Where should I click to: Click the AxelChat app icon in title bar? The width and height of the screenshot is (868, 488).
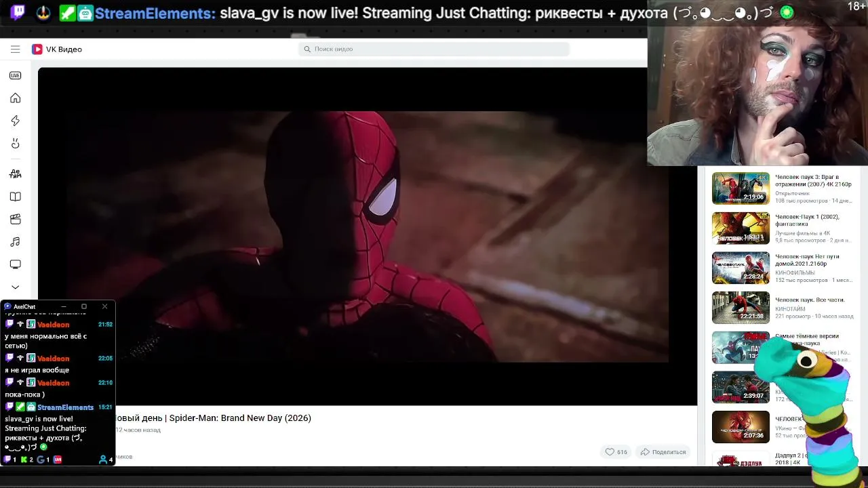(x=7, y=306)
